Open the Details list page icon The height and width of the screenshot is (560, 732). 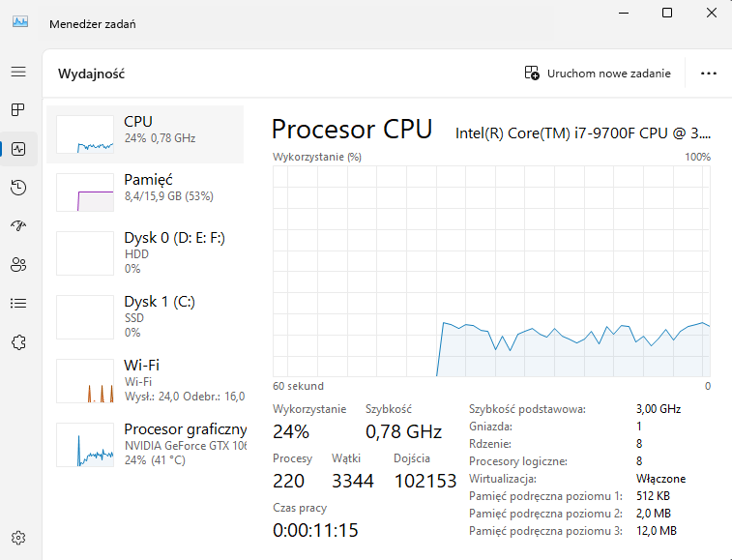[17, 303]
